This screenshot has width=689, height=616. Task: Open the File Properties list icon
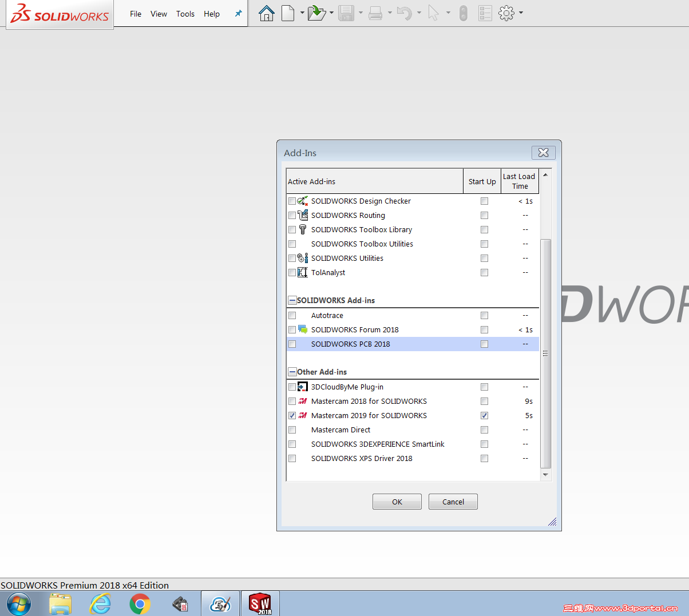[x=485, y=13]
